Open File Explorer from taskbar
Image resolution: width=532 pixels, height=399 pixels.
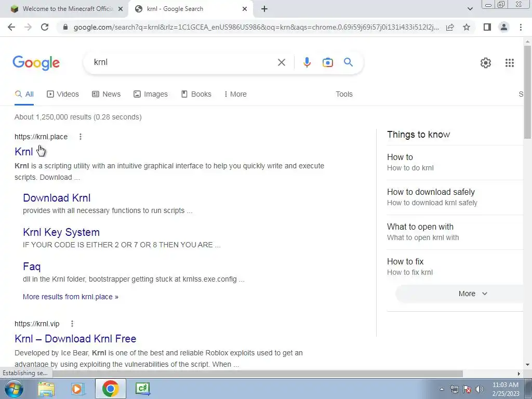point(46,389)
